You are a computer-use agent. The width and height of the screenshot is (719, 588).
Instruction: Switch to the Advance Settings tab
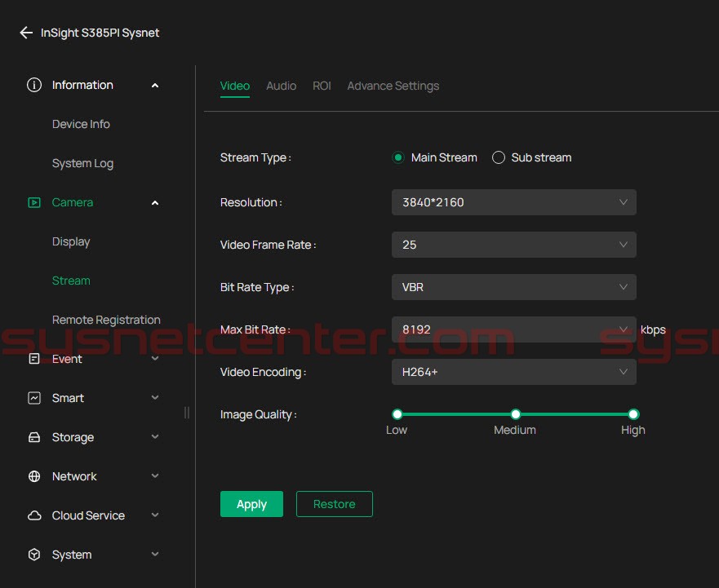click(x=393, y=86)
